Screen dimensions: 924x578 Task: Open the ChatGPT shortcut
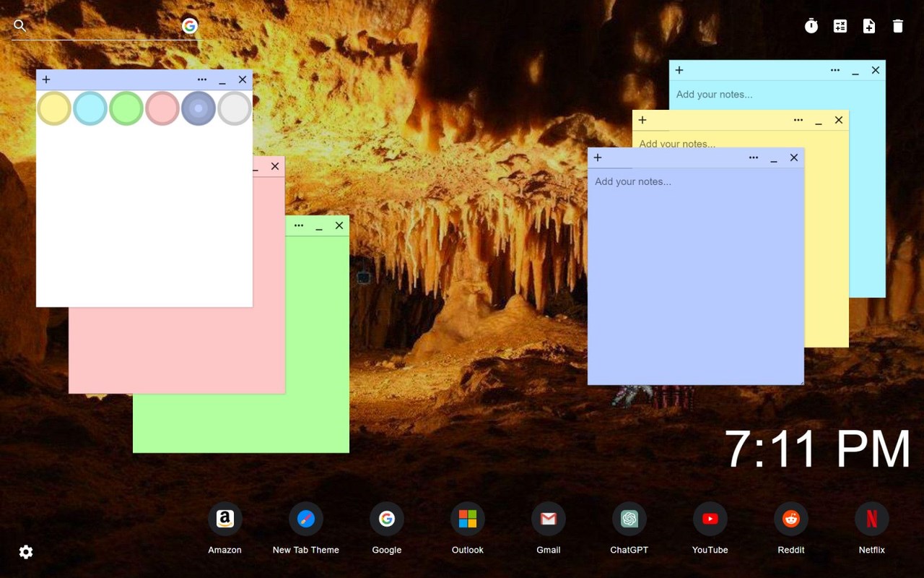tap(629, 528)
